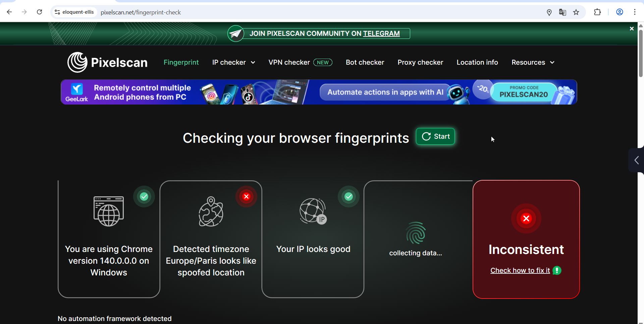The image size is (644, 324).
Task: Click the Chrome version 140.0.0.0 text
Action: coord(109,261)
